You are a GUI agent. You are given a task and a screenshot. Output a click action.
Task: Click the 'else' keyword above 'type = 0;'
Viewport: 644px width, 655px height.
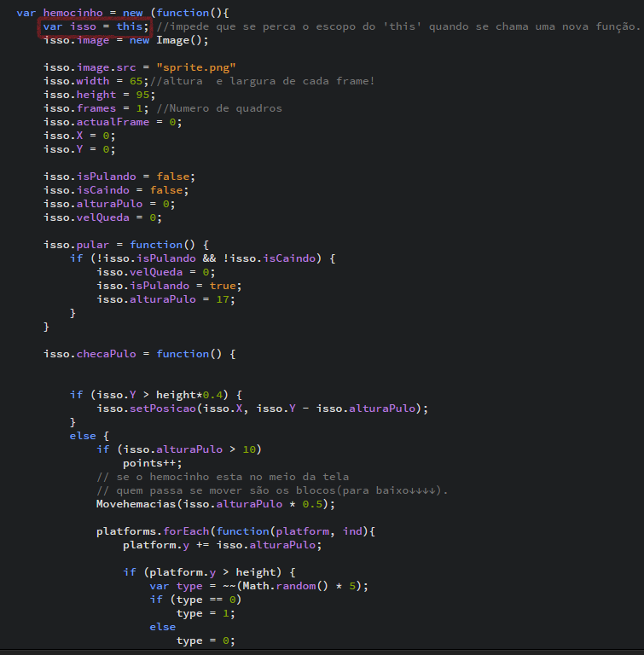click(x=163, y=627)
